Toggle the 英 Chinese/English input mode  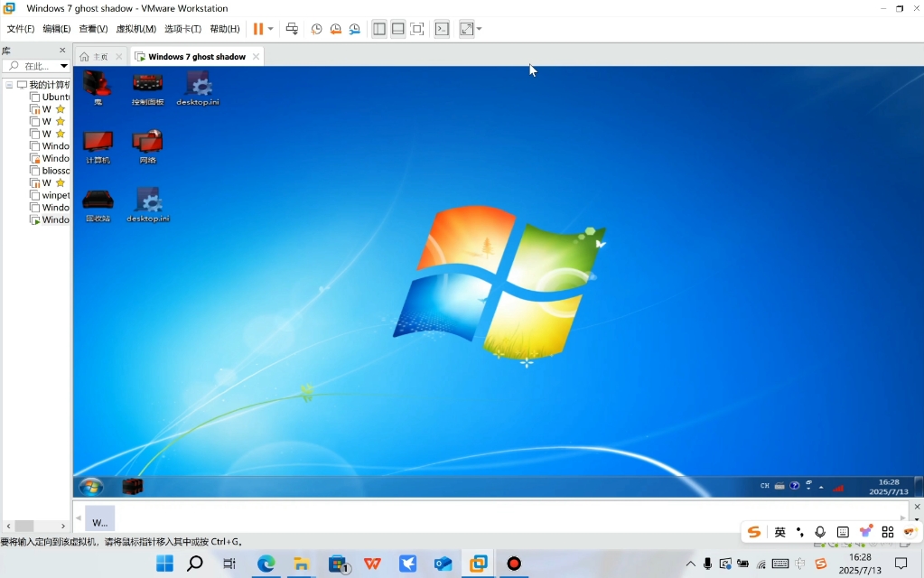tap(779, 532)
